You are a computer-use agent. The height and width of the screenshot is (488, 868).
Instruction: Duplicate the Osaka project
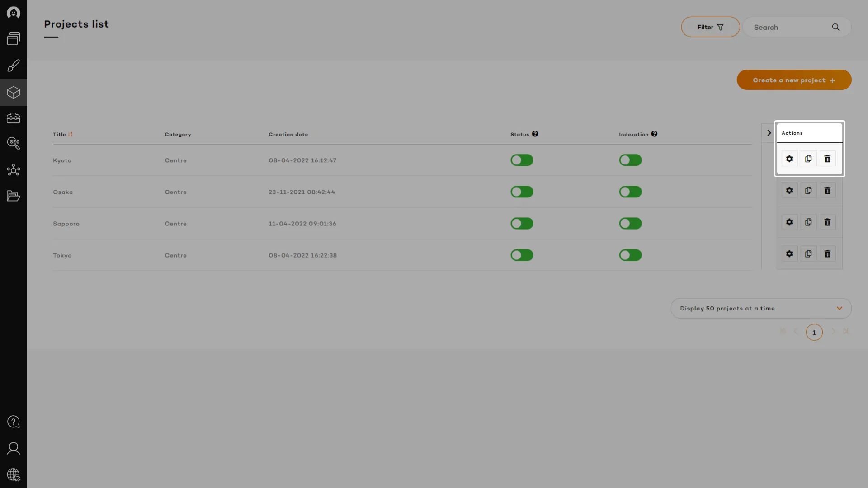tap(808, 191)
